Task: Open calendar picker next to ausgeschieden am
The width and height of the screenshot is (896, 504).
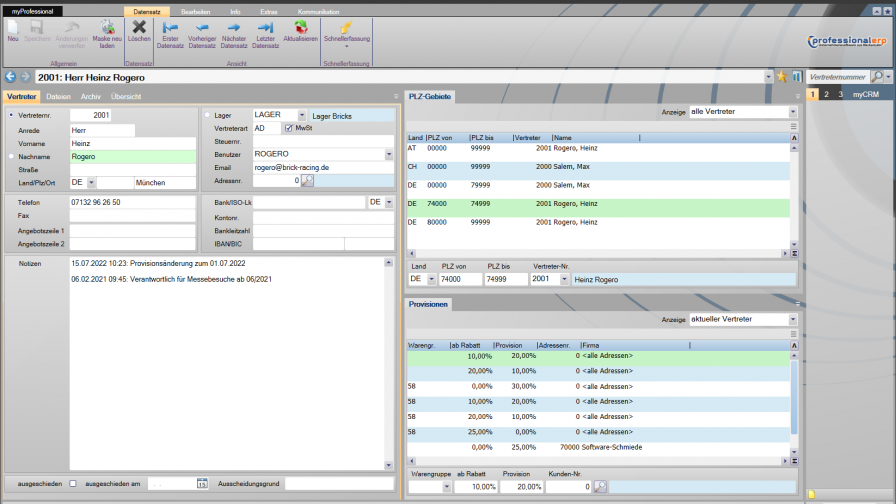Action: tap(202, 484)
